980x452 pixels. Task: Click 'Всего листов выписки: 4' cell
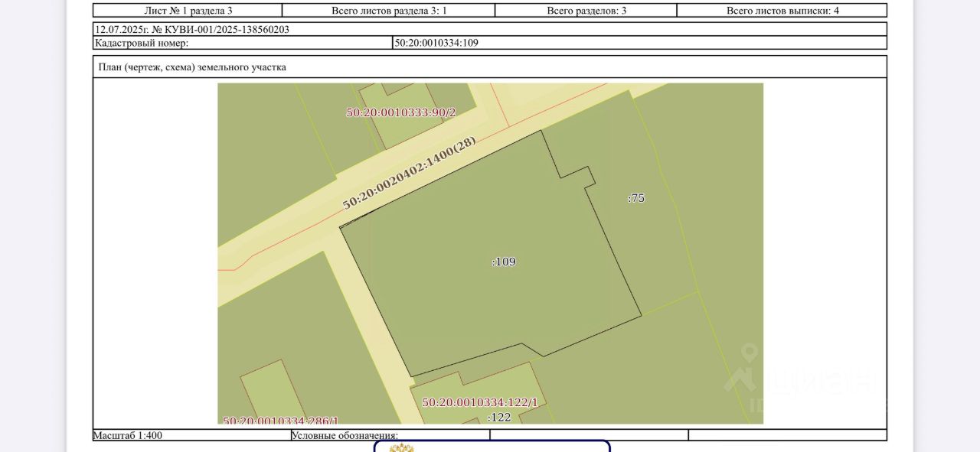782,11
